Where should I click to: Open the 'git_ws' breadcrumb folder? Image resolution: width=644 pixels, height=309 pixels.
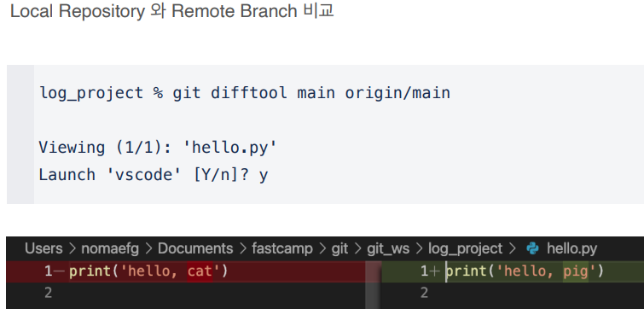click(388, 249)
